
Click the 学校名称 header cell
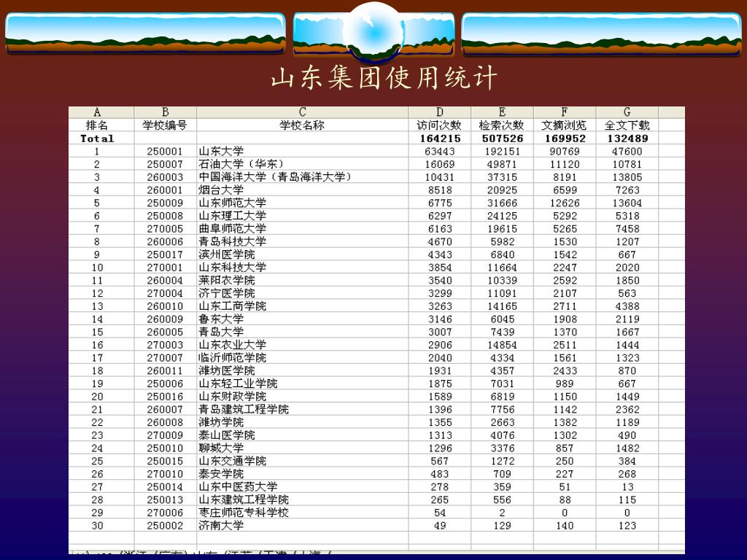click(303, 125)
